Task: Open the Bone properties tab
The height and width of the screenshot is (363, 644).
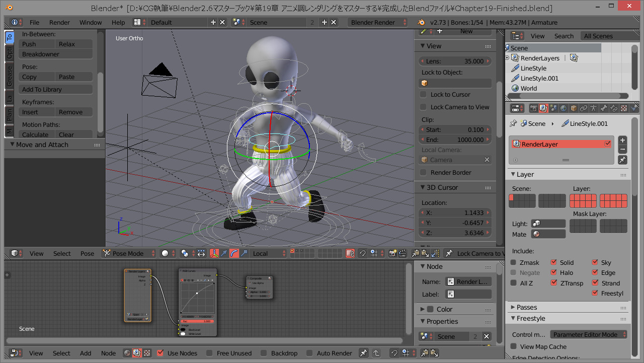Action: (x=604, y=108)
